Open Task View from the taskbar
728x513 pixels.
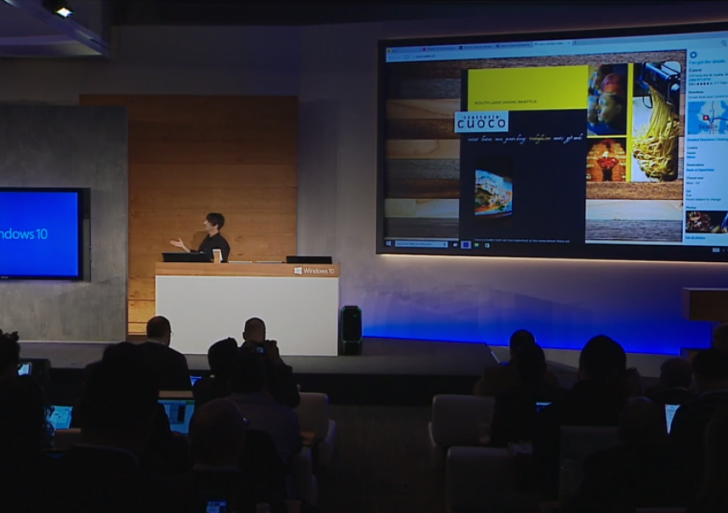click(x=455, y=243)
